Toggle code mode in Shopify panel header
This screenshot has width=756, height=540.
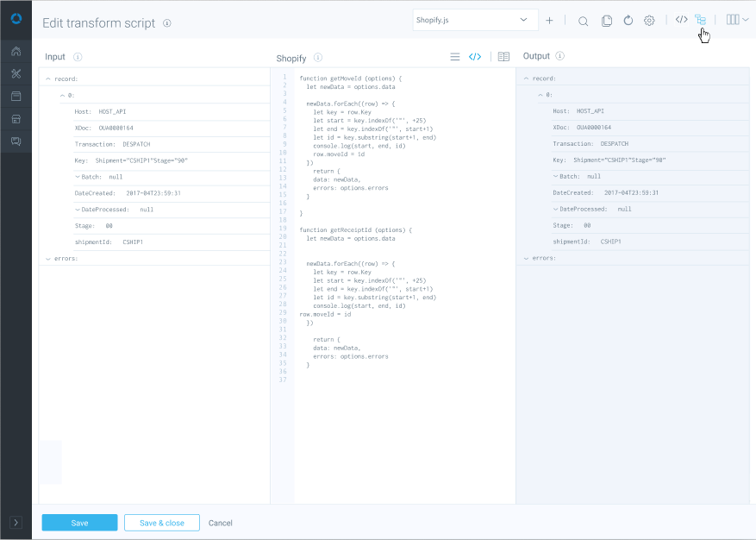pos(475,58)
